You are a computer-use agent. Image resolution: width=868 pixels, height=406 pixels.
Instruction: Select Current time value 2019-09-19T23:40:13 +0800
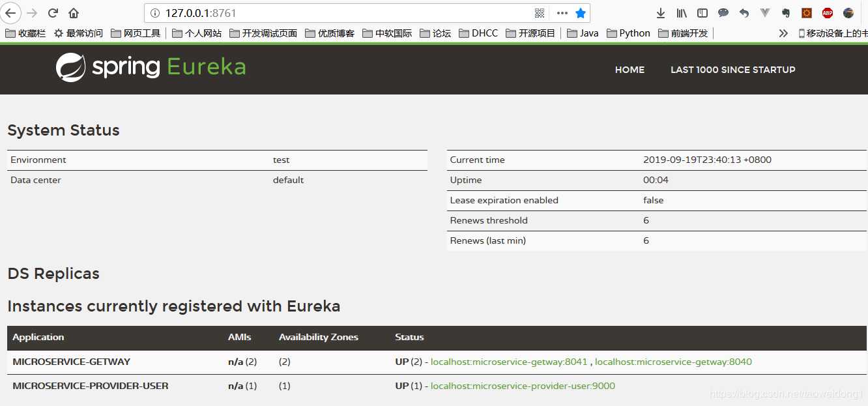707,160
